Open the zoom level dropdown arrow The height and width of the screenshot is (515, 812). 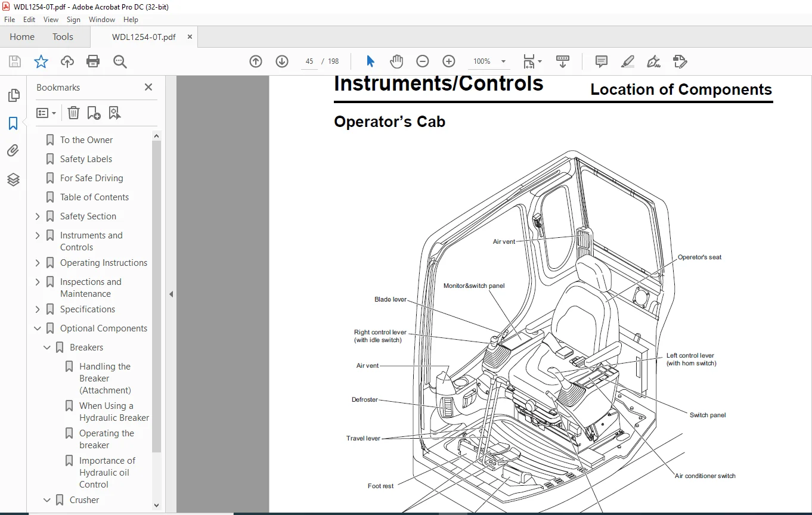point(503,61)
